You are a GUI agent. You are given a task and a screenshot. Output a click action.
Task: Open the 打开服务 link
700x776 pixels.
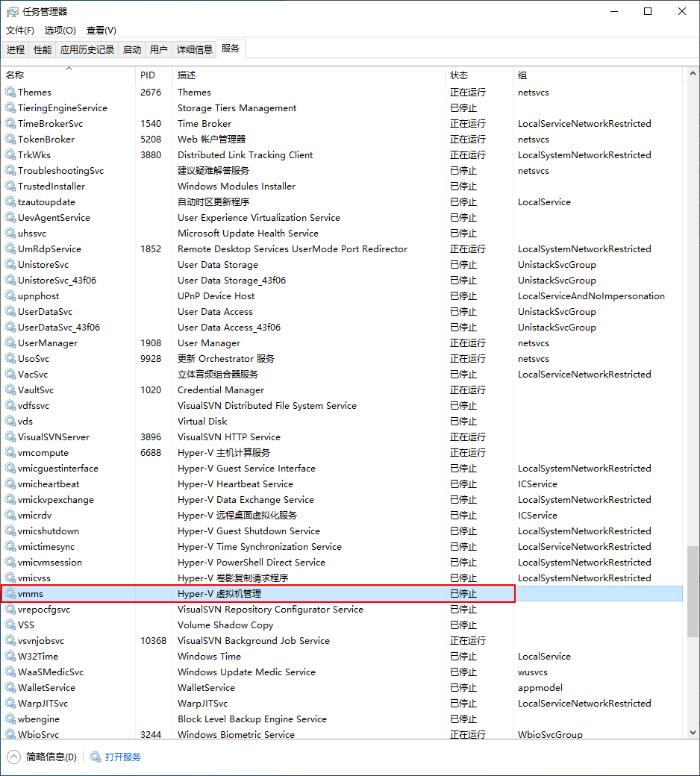tap(124, 756)
